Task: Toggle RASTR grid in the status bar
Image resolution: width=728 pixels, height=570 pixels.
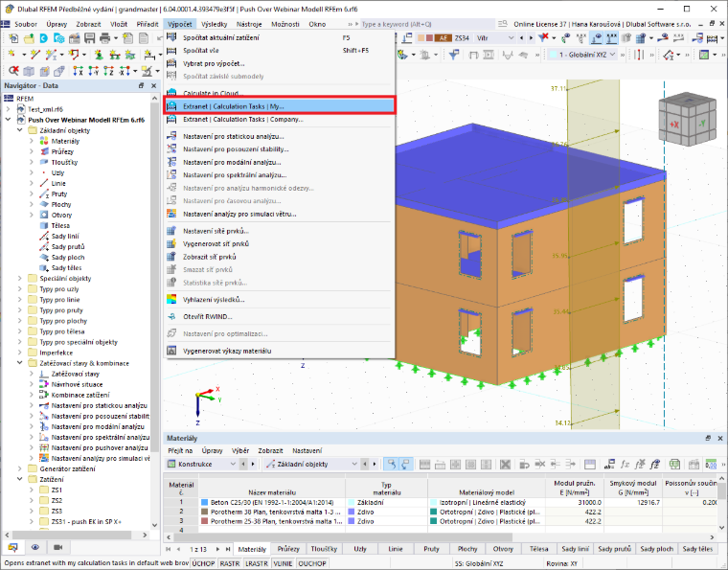Action: pyautogui.click(x=230, y=563)
